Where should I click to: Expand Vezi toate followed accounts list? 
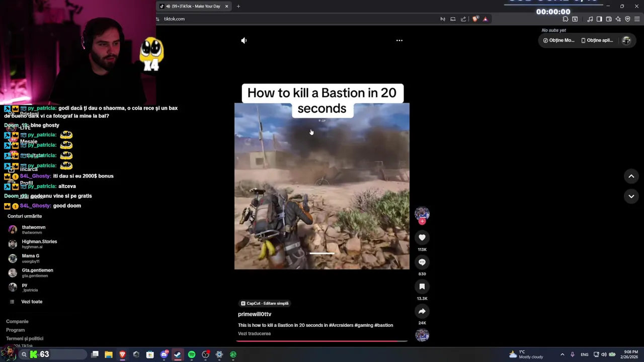[26, 302]
